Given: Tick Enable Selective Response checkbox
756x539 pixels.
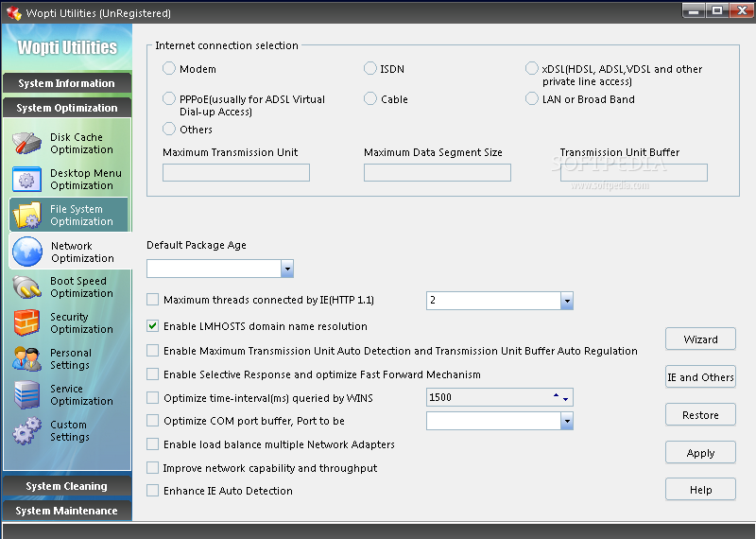Looking at the screenshot, I should pos(152,374).
